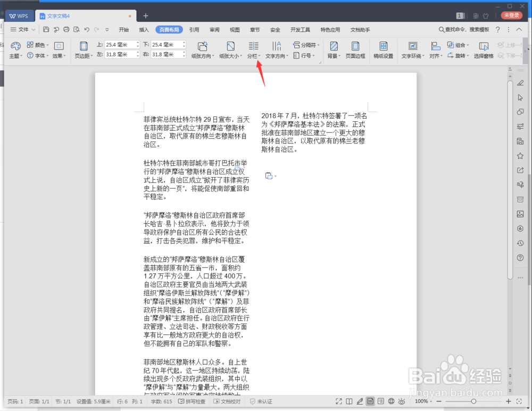Click the zoom out minus button
The image size is (532, 411).
point(439,401)
